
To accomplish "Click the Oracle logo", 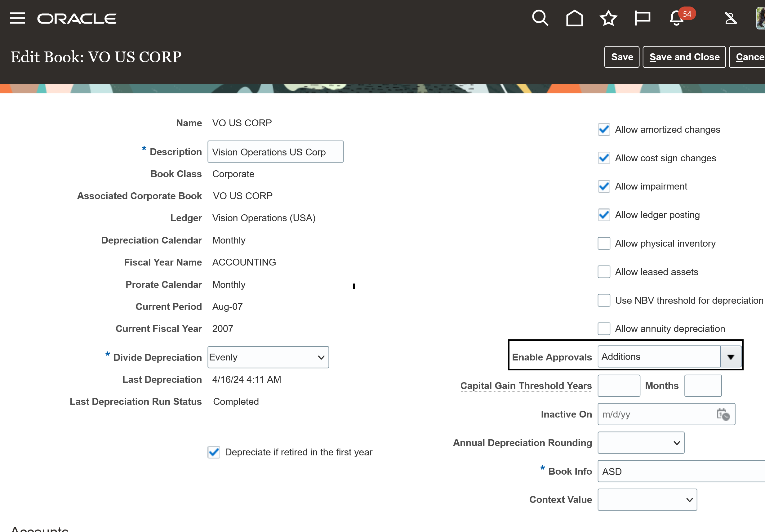I will point(77,19).
